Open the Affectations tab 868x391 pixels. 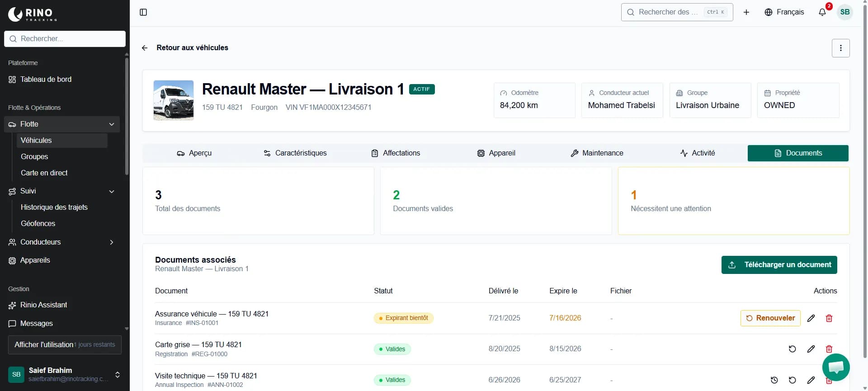[396, 153]
